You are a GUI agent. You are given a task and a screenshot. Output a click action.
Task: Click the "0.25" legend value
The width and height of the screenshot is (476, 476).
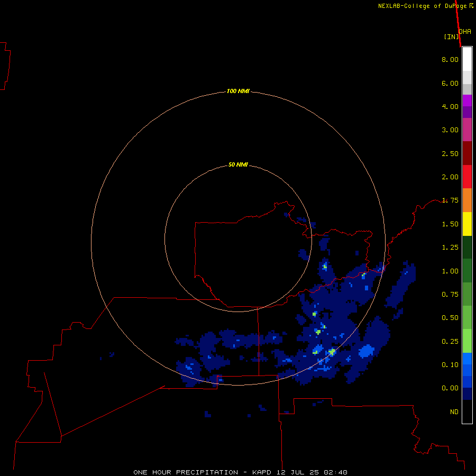point(450,342)
